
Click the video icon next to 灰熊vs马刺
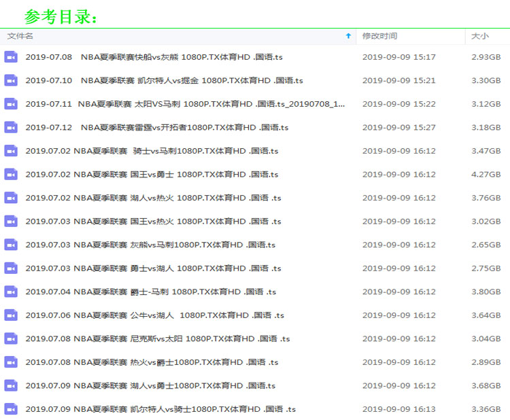pos(11,245)
